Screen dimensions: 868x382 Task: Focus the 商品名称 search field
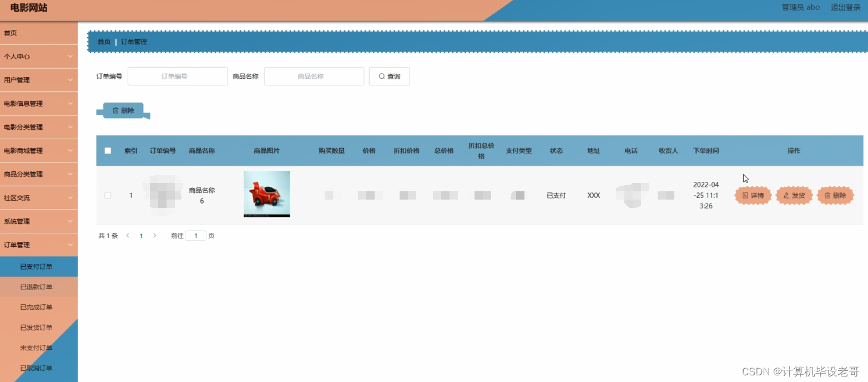314,77
